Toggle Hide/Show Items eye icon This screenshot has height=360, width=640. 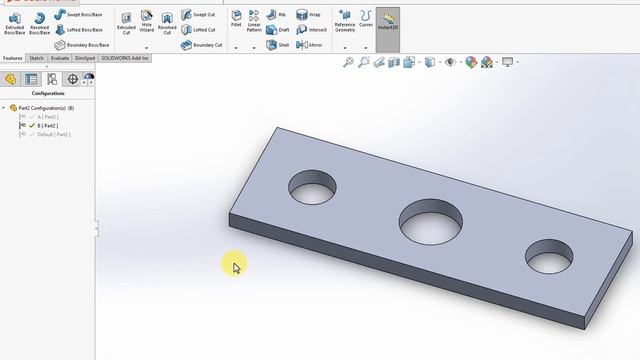tap(450, 62)
